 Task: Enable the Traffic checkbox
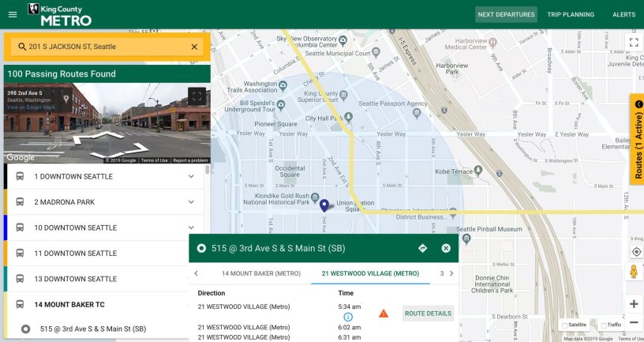point(604,325)
